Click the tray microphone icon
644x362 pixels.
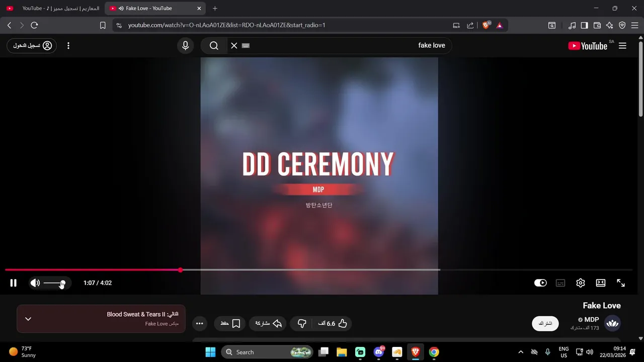547,352
